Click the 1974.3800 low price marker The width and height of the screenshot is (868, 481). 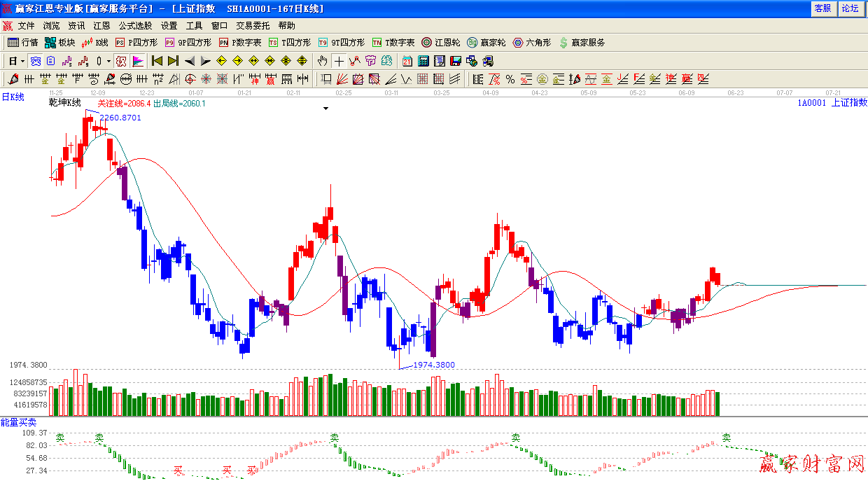(433, 365)
